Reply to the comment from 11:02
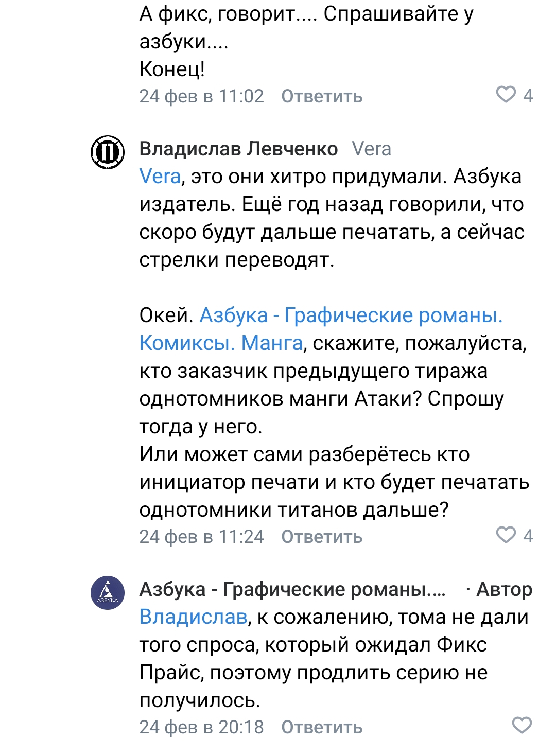The width and height of the screenshot is (556, 756). pyautogui.click(x=322, y=96)
